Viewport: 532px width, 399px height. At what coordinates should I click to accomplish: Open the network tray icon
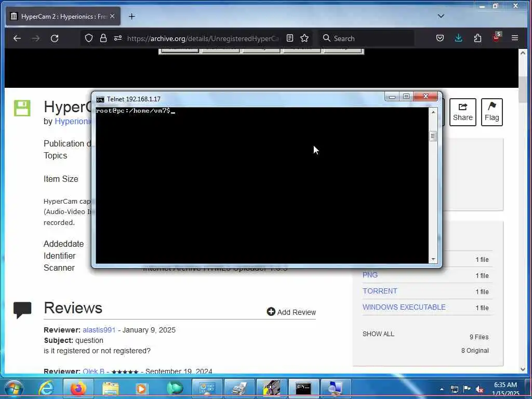(x=454, y=389)
